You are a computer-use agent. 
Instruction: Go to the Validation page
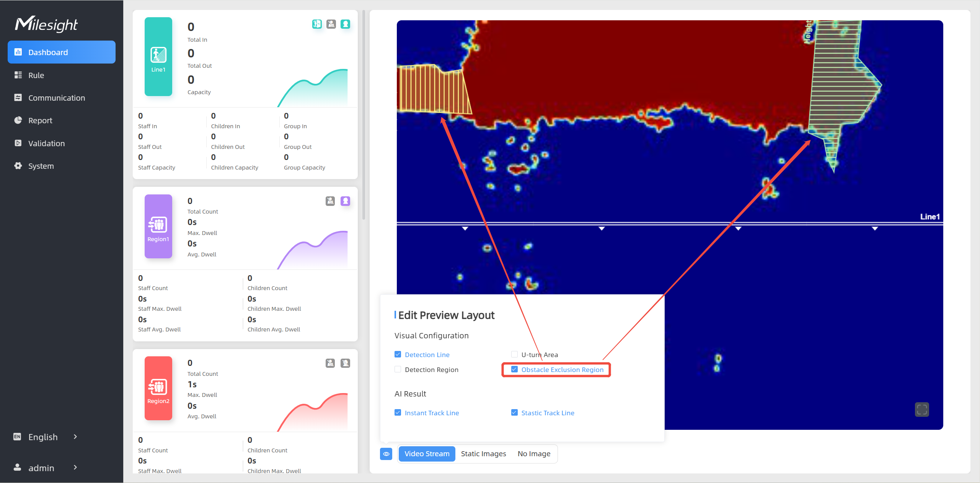coord(46,144)
